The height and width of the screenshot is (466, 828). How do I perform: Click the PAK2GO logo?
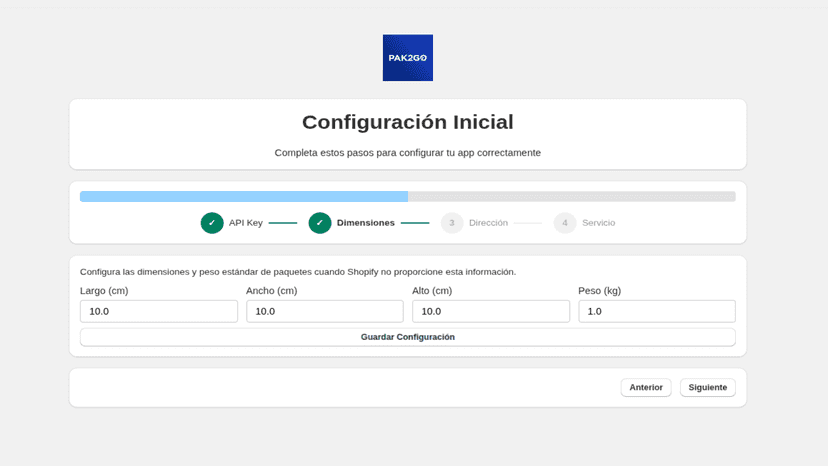pyautogui.click(x=408, y=58)
